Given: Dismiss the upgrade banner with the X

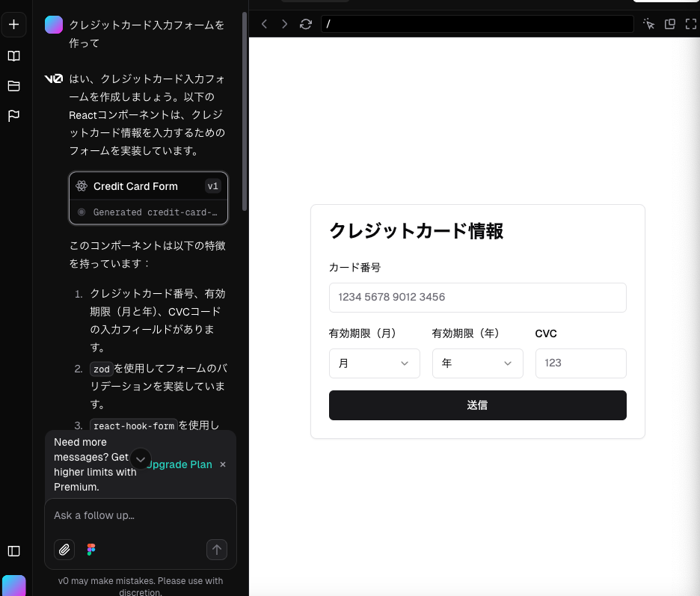Looking at the screenshot, I should pyautogui.click(x=223, y=464).
